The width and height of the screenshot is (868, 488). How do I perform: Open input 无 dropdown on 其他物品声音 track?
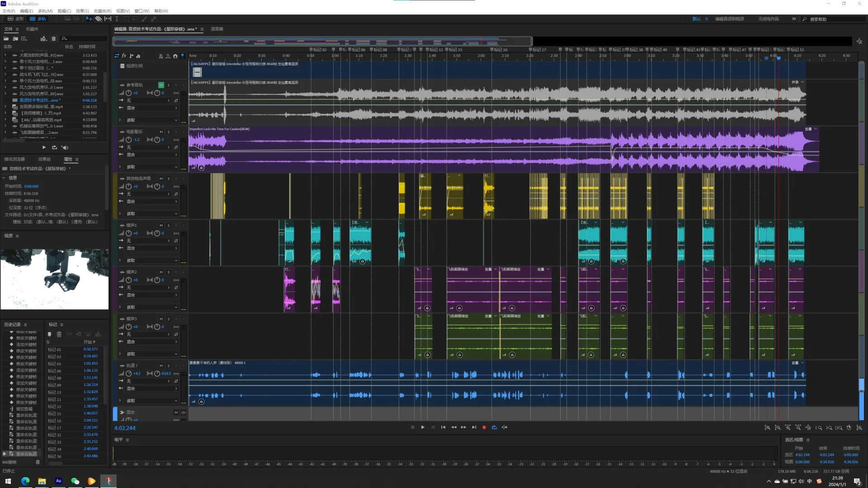[x=148, y=194]
